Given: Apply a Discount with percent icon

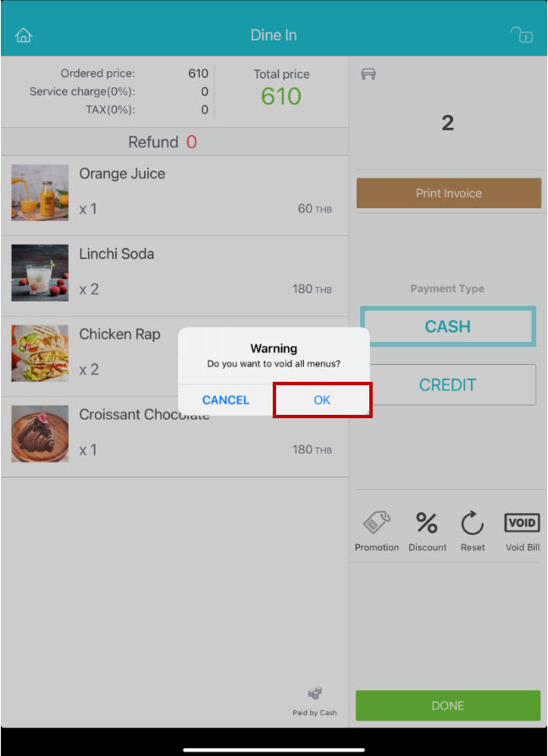Looking at the screenshot, I should click(x=427, y=523).
